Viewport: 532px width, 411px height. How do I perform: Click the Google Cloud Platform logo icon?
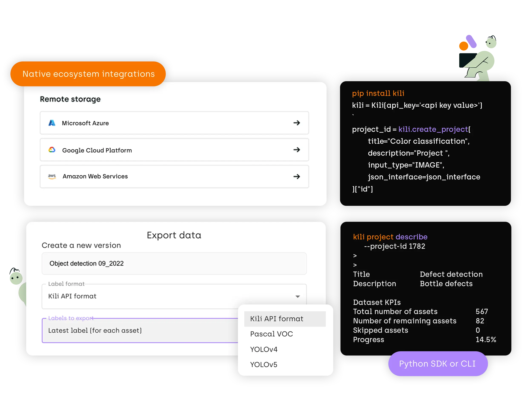(x=52, y=150)
